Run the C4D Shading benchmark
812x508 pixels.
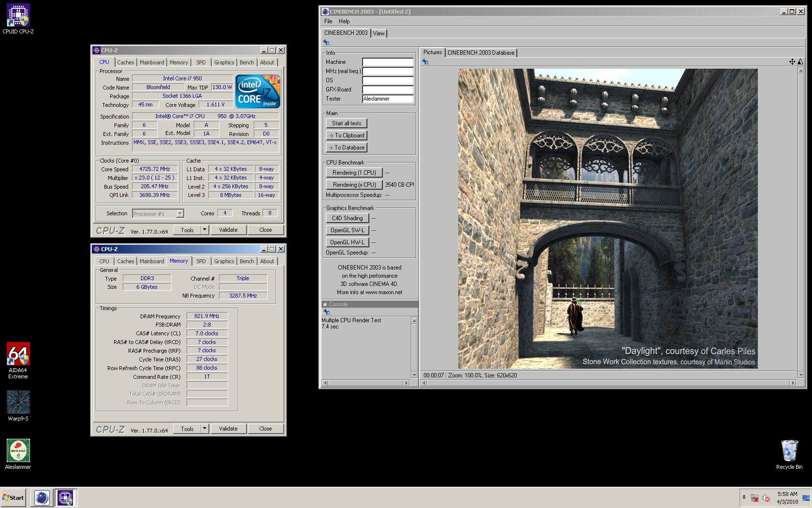tap(348, 218)
